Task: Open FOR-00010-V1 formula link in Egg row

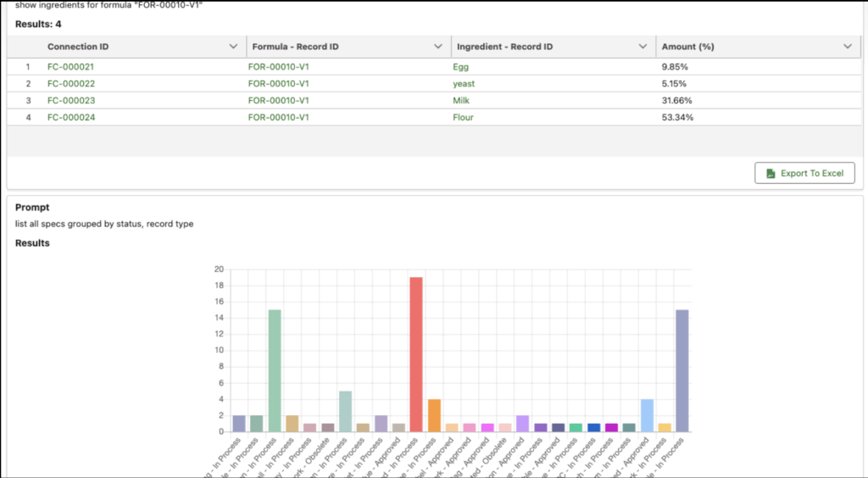Action: (x=278, y=67)
